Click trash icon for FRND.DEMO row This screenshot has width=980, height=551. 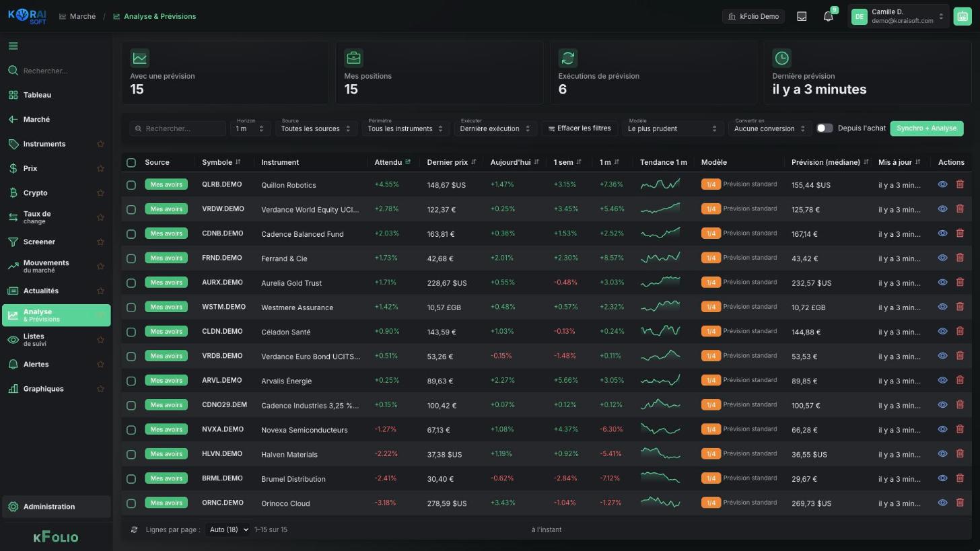click(960, 258)
